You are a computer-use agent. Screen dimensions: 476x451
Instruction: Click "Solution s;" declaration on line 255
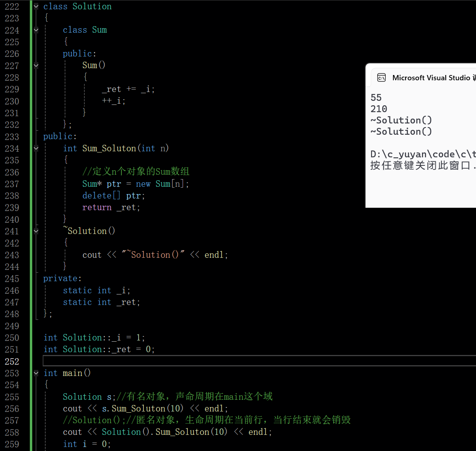tap(89, 397)
